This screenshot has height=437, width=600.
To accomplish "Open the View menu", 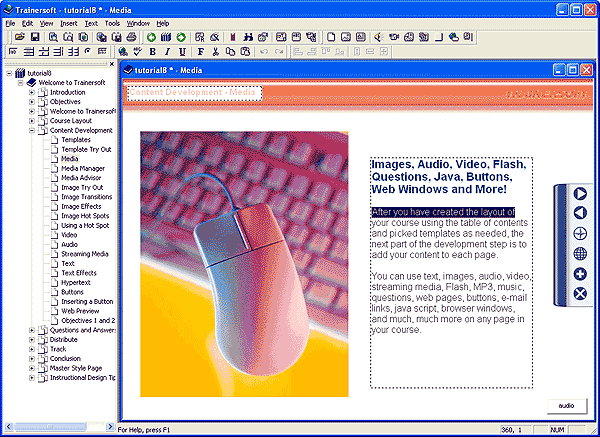I will click(46, 23).
